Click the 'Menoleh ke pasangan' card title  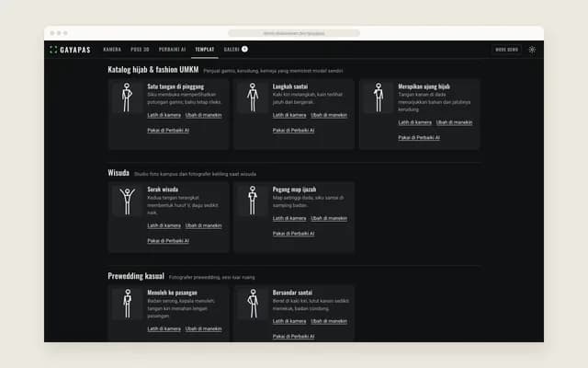(172, 293)
